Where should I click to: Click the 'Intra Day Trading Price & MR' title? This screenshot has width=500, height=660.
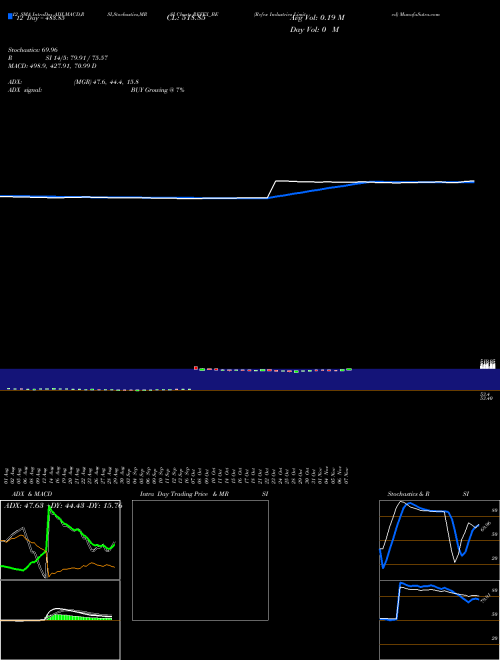(x=184, y=494)
